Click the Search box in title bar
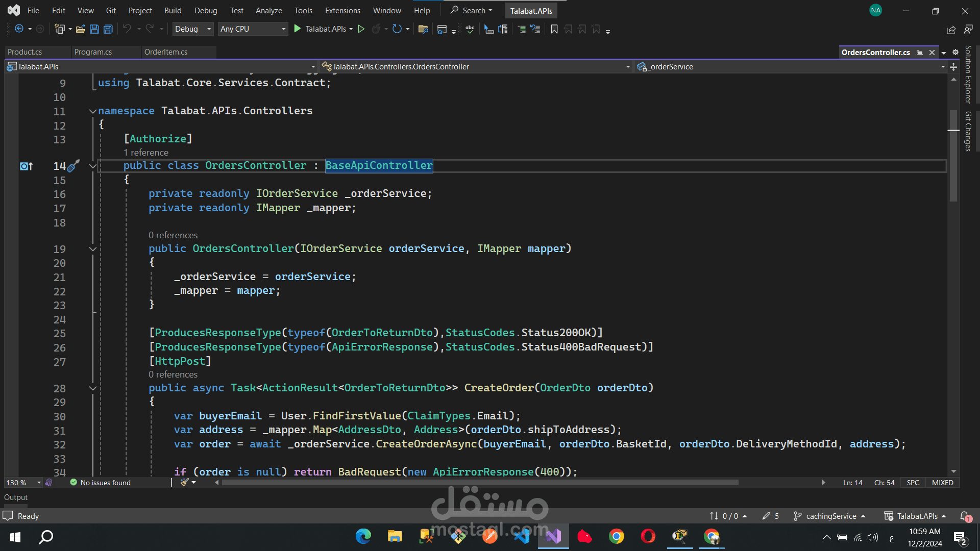Viewport: 980px width, 551px height. [472, 10]
